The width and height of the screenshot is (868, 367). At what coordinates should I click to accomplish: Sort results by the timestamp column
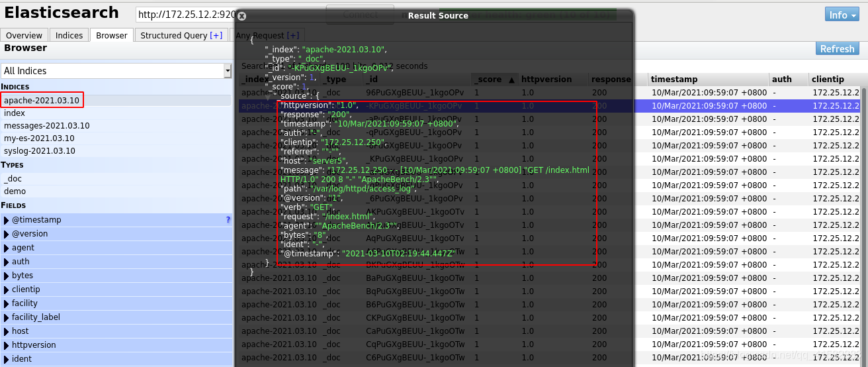tap(708, 79)
